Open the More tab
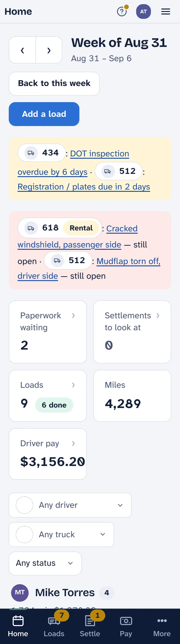 [162, 626]
